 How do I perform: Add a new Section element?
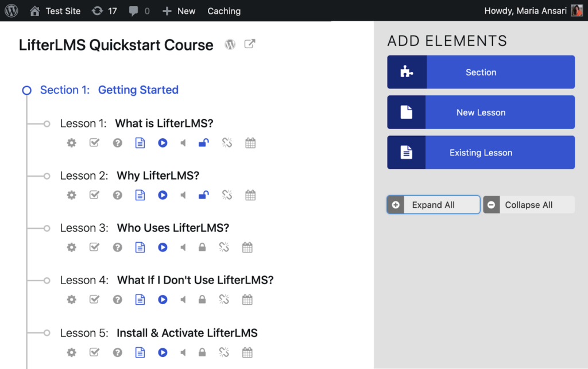(x=481, y=72)
